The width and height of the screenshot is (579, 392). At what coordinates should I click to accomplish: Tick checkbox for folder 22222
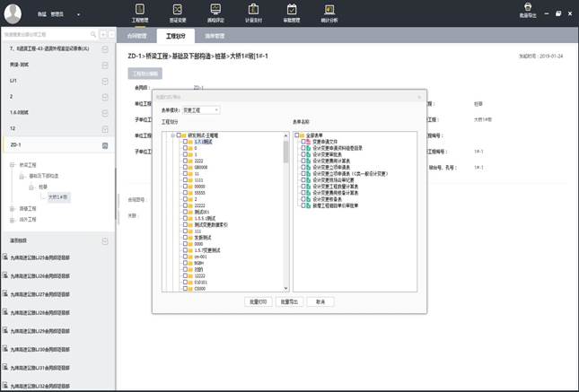[x=185, y=205]
